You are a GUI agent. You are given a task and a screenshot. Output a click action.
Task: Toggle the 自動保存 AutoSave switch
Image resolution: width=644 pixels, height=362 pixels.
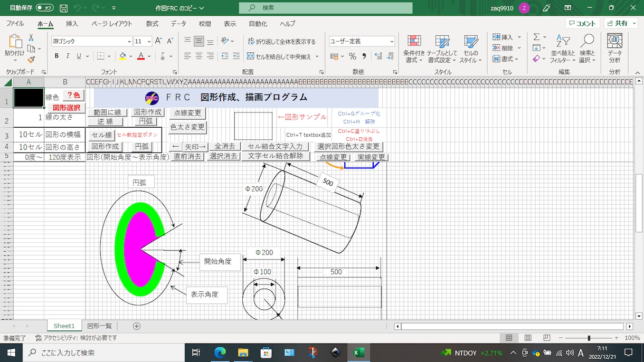click(44, 8)
